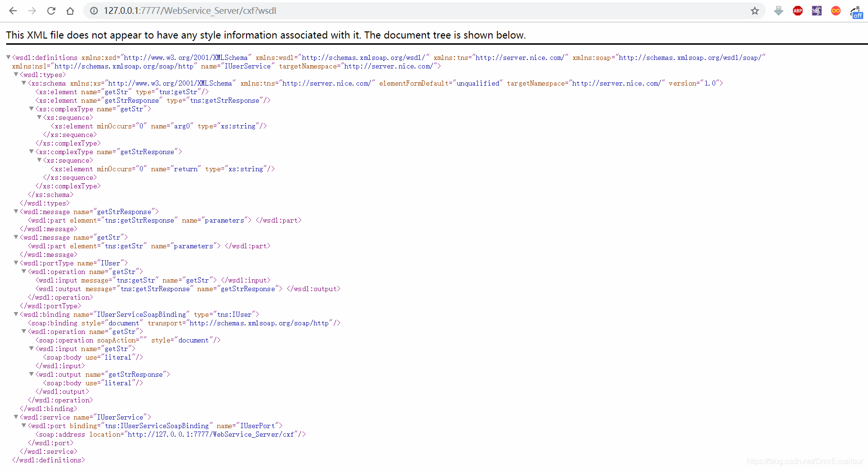Click wsdl:part element tns:getStrResponse line
868x470 pixels.
164,220
